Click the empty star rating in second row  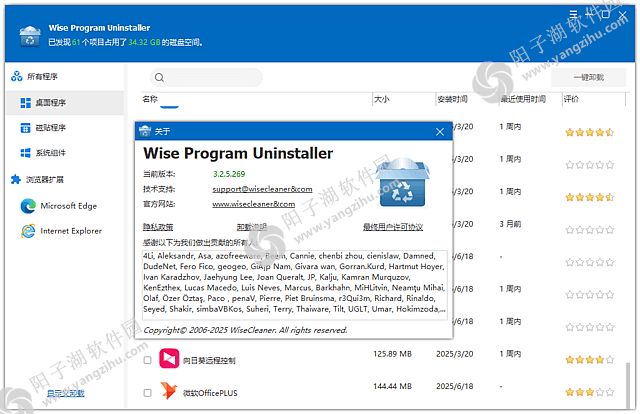pos(589,165)
